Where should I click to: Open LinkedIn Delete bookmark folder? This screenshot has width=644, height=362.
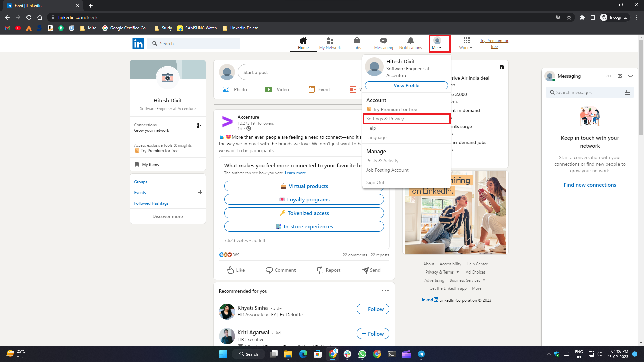[240, 28]
